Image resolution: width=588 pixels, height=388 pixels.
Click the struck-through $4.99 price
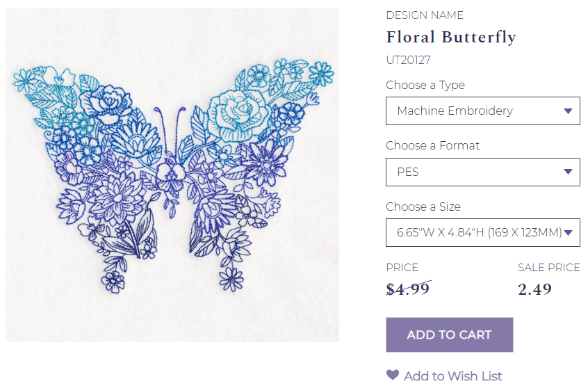coord(408,289)
